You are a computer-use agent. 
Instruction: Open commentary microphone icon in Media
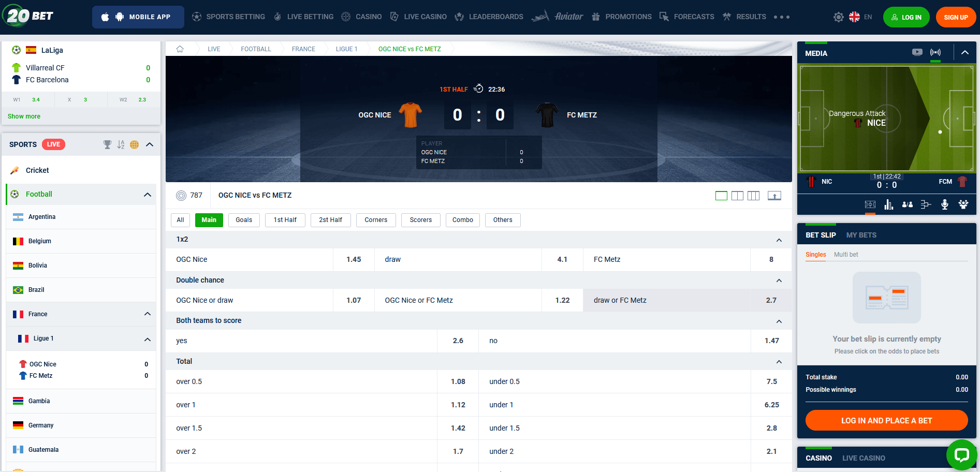[x=945, y=204]
